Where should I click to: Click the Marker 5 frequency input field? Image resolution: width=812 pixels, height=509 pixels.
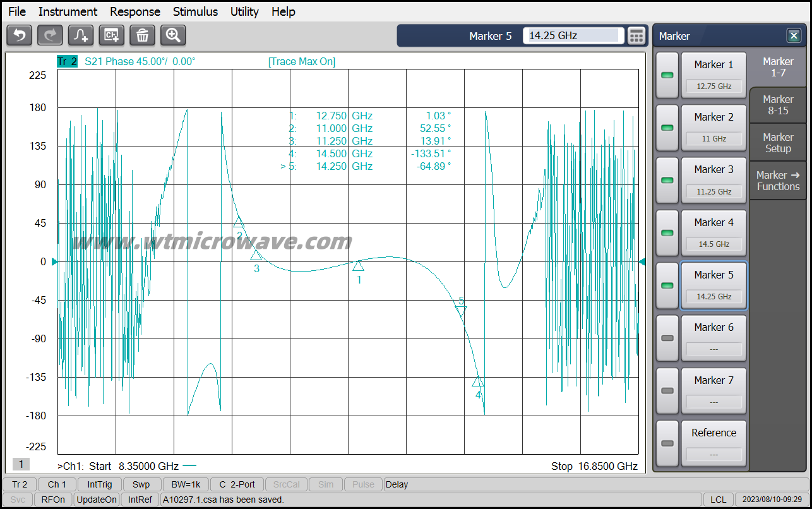coord(571,35)
